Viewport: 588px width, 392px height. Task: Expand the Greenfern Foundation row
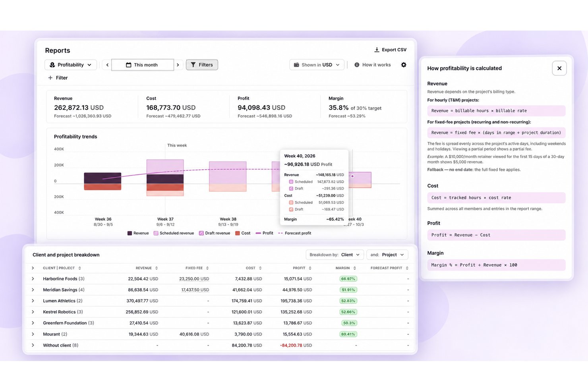tap(33, 323)
